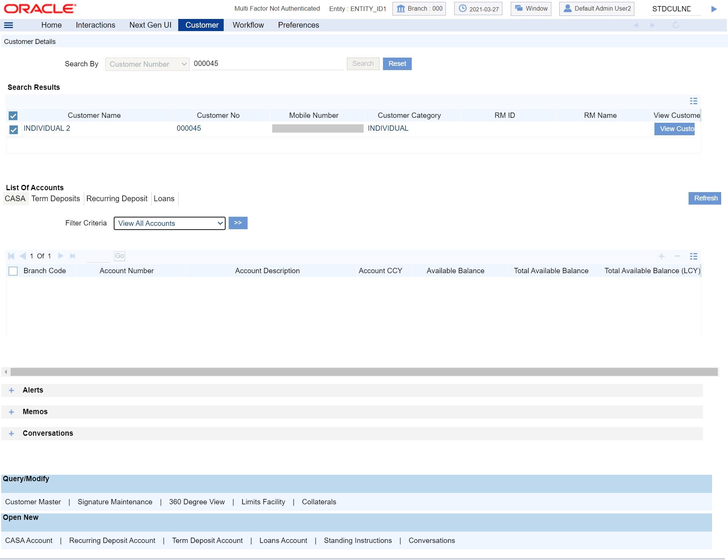Switch to the Loans tab
This screenshot has width=728, height=560.
(164, 199)
